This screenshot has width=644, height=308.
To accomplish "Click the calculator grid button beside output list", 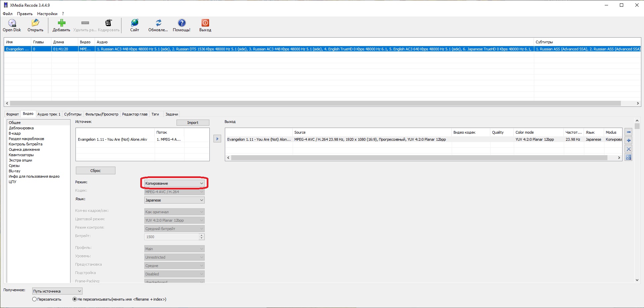I will point(629,157).
